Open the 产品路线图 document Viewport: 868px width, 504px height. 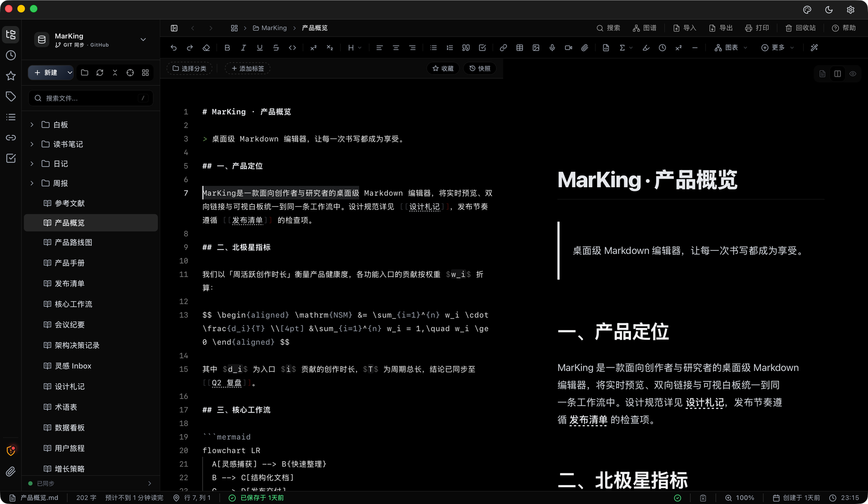(x=91, y=242)
